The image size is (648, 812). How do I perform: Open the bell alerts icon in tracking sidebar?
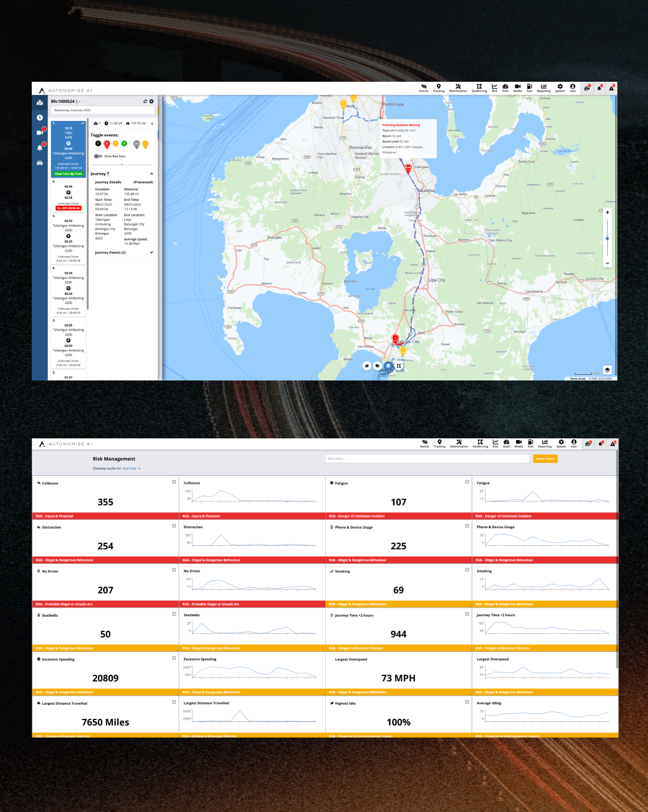(40, 148)
